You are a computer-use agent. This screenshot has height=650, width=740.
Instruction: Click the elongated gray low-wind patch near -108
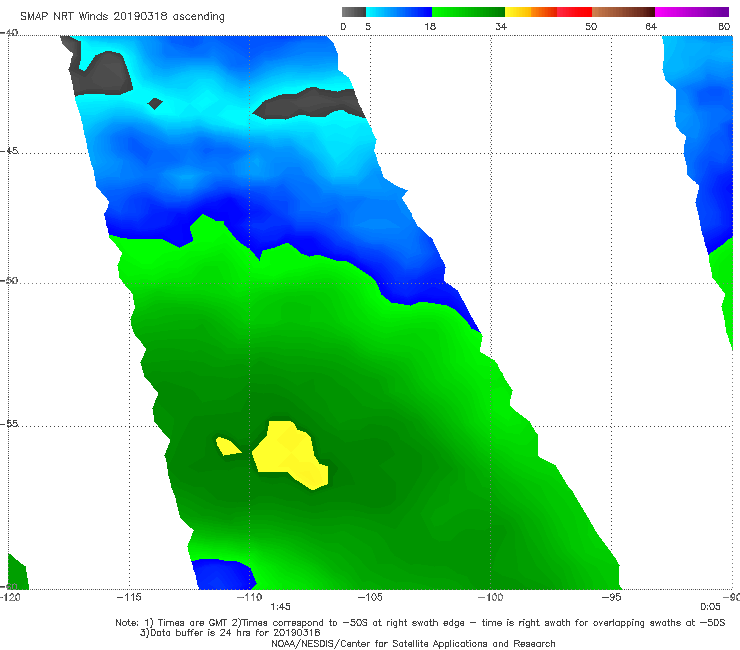click(x=309, y=104)
